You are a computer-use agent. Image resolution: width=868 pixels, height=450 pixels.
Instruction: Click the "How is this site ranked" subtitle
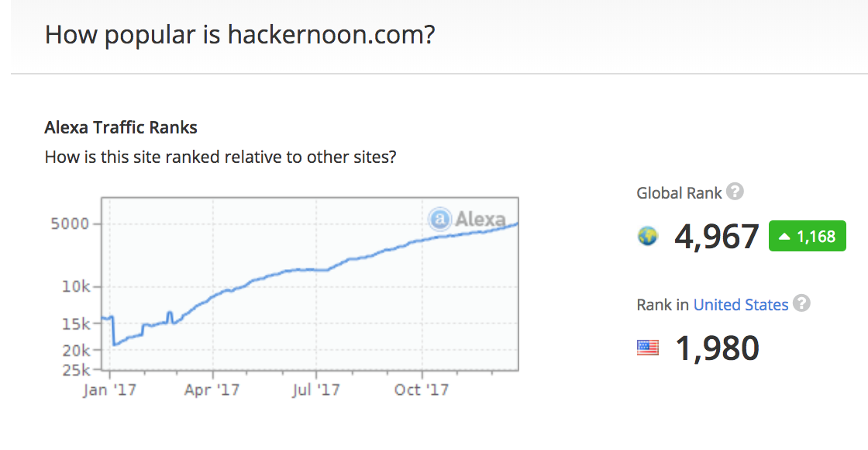point(221,157)
